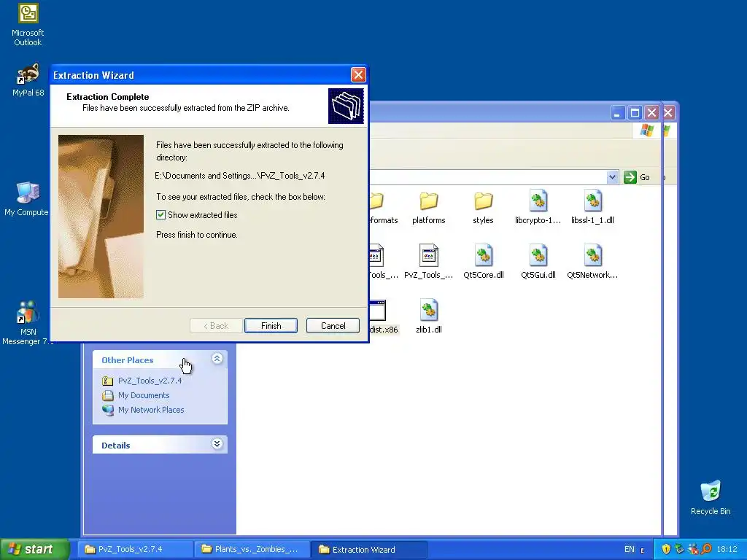The image size is (747, 560).
Task: Open Microsoft Outlook desktop icon
Action: pyautogui.click(x=28, y=25)
